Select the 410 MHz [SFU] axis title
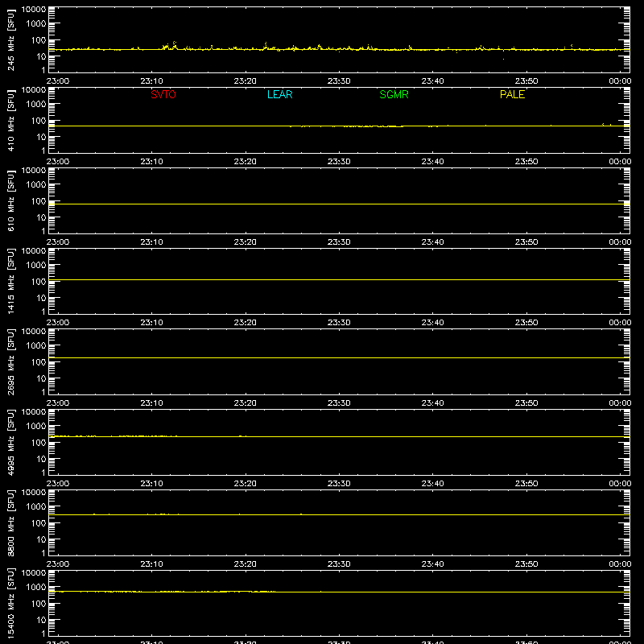644x644 pixels. click(10, 120)
